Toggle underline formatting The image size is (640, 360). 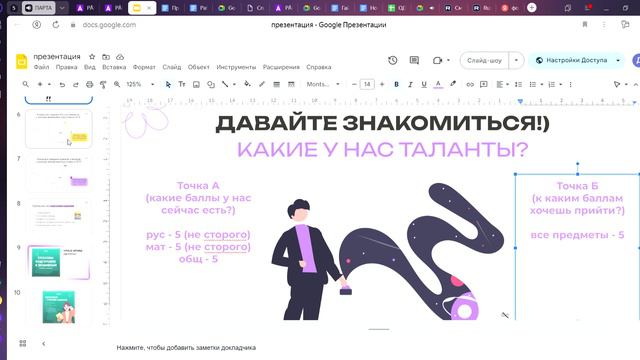[x=424, y=84]
